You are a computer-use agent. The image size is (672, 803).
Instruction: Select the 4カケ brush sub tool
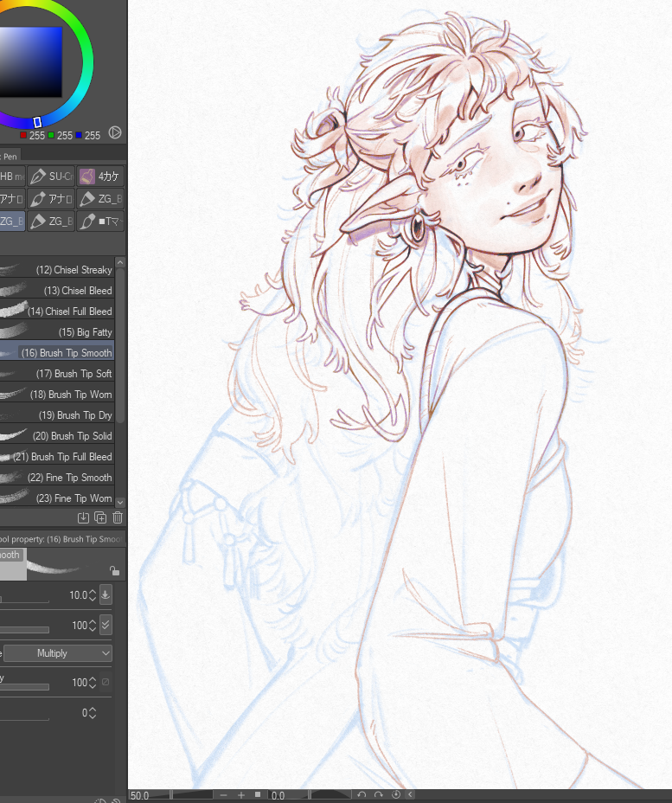(x=100, y=177)
